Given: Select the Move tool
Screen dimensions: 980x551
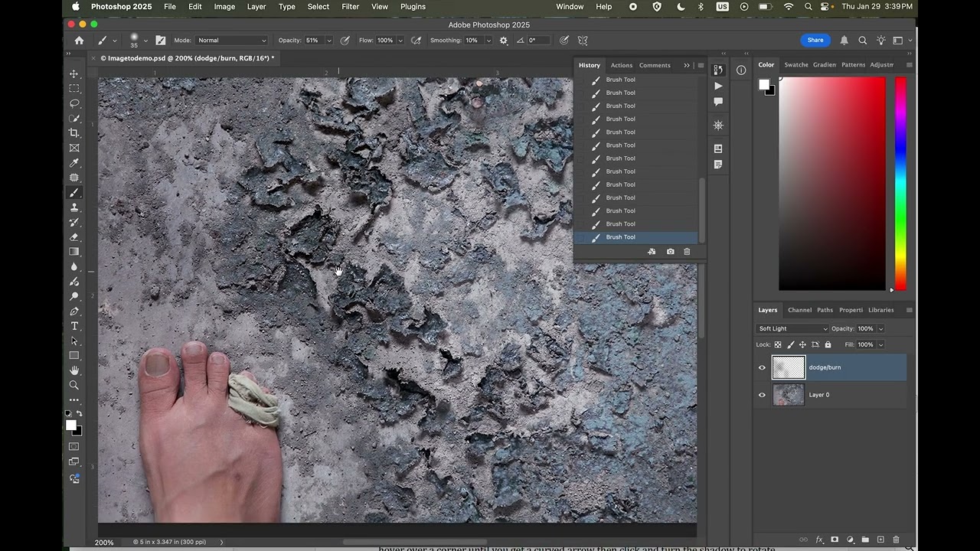Looking at the screenshot, I should point(74,73).
